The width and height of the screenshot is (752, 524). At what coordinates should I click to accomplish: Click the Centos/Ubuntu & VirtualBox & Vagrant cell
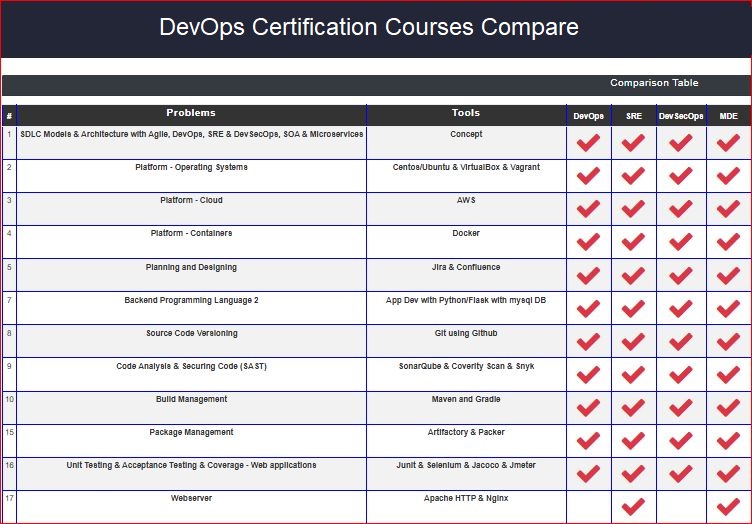466,168
